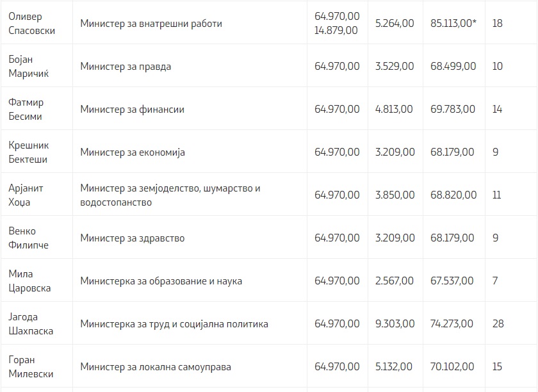Image resolution: width=538 pixels, height=392 pixels.
Task: Click the name Венко Филипче
Action: [28, 238]
